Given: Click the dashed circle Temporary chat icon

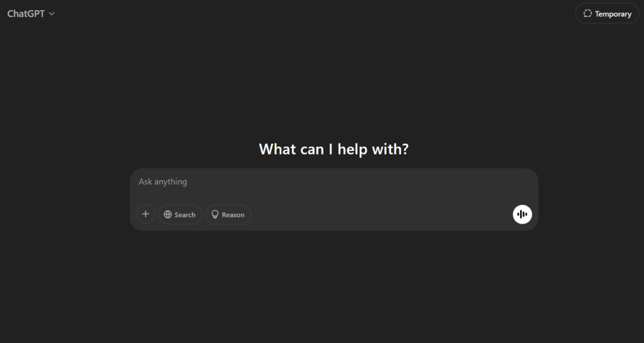Looking at the screenshot, I should click(587, 13).
